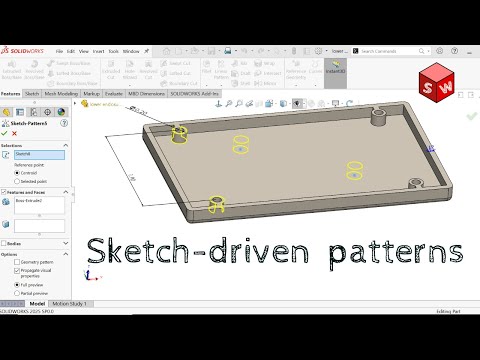480x360 pixels.
Task: Toggle the Bodies checkbox
Action: 4,243
